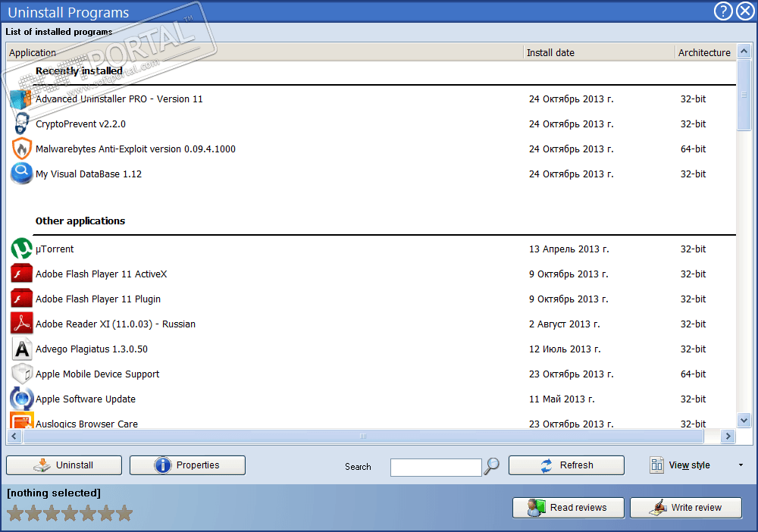The image size is (758, 532).
Task: Click the My Visual DataBase icon
Action: pyautogui.click(x=21, y=174)
